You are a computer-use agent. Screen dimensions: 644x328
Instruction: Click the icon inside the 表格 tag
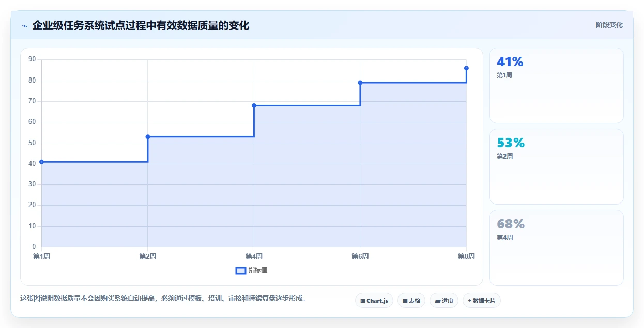[x=405, y=301]
